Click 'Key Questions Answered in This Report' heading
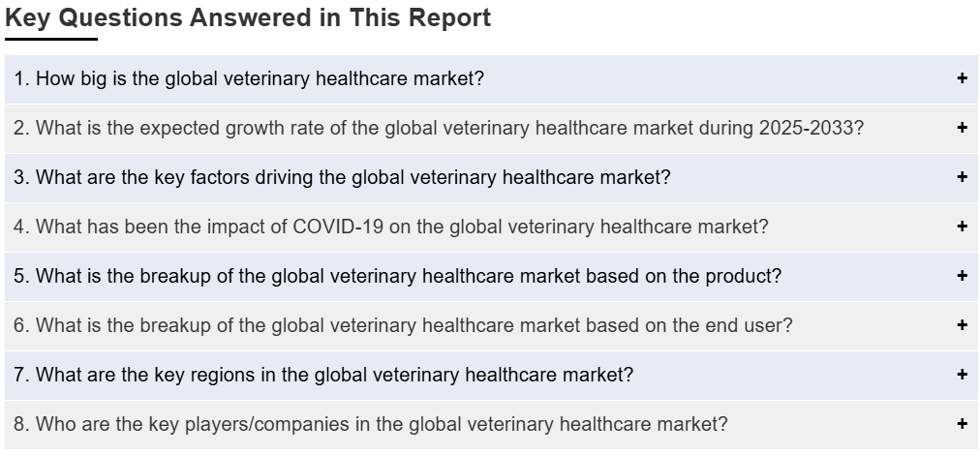980x455 pixels. coord(248,17)
